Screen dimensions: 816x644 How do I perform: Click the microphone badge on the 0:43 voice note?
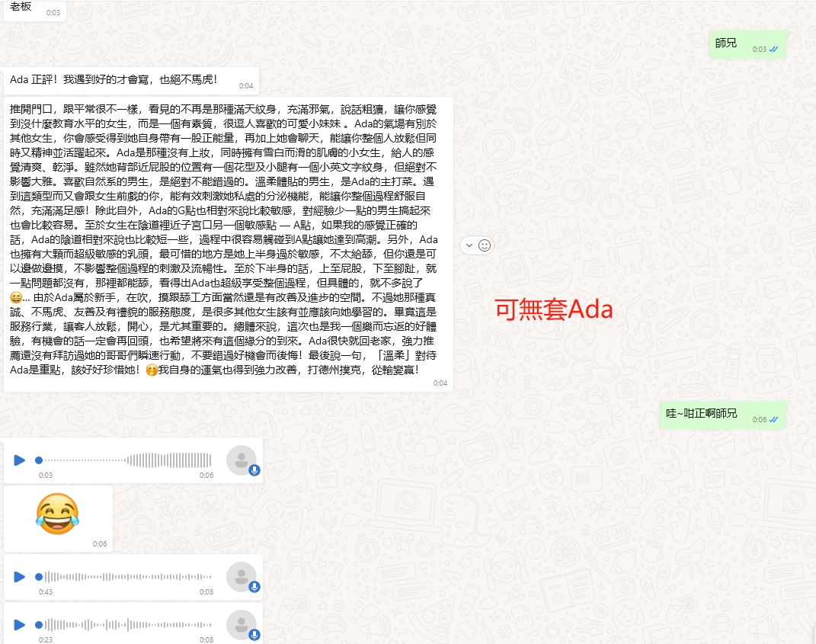coord(254,587)
